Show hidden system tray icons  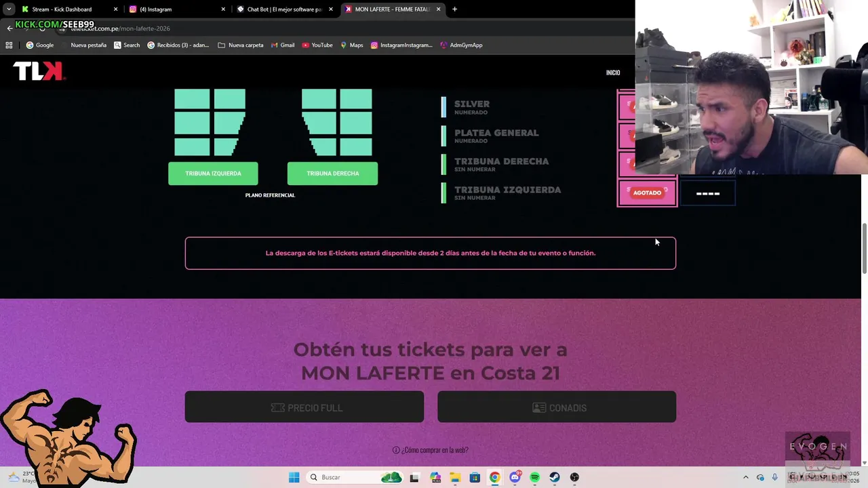point(746,477)
